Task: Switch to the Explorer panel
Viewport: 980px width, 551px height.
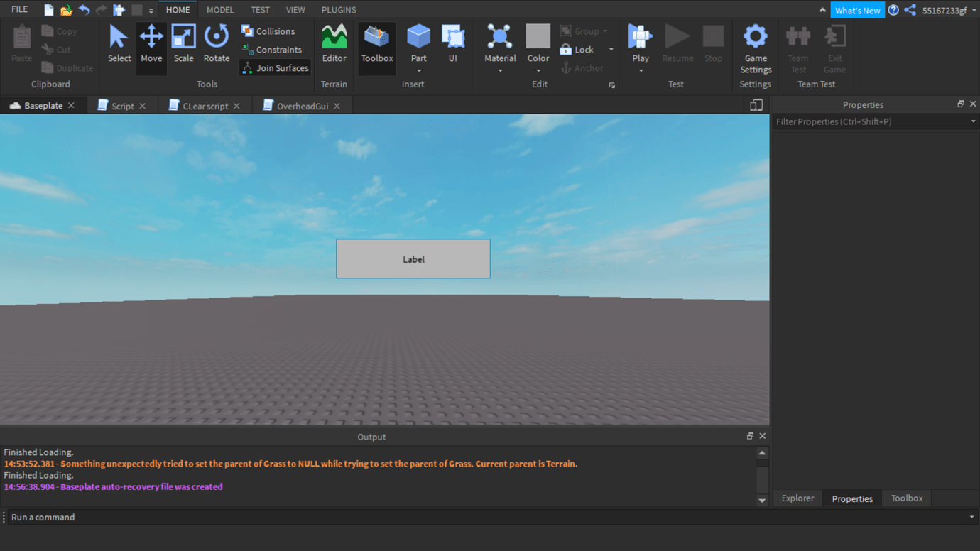Action: pyautogui.click(x=797, y=498)
